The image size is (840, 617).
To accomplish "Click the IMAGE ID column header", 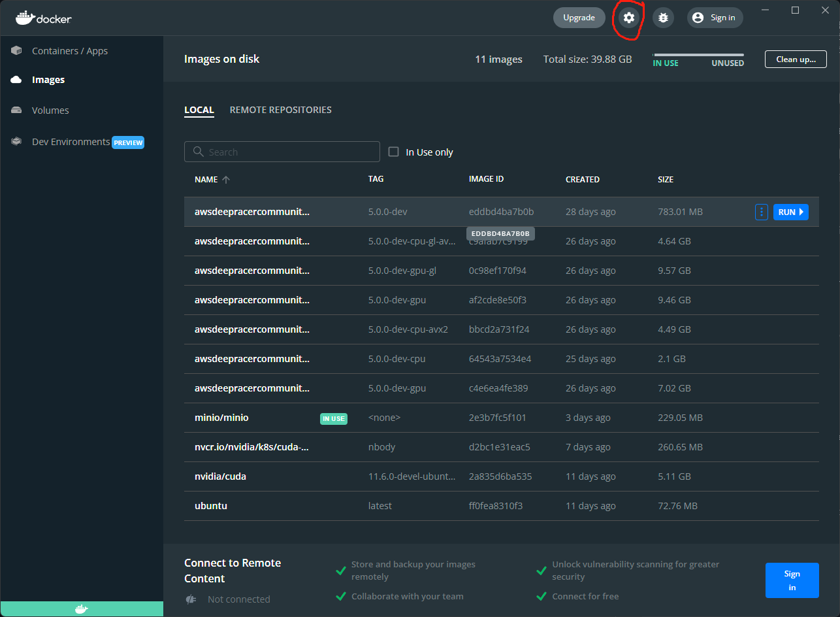I will pyautogui.click(x=486, y=179).
